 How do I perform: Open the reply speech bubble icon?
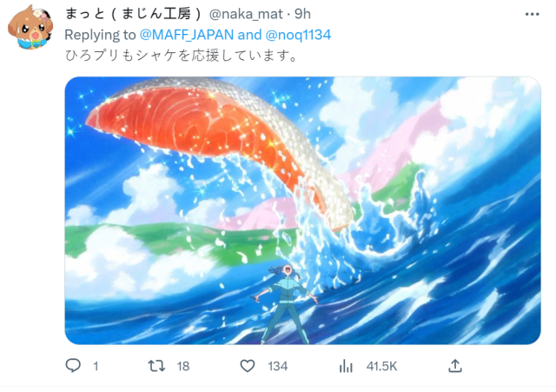[73, 366]
